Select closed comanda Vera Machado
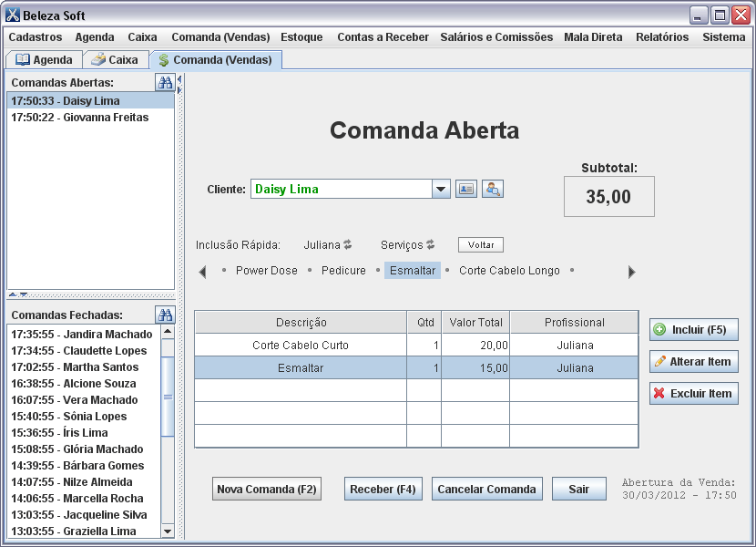 pos(84,399)
